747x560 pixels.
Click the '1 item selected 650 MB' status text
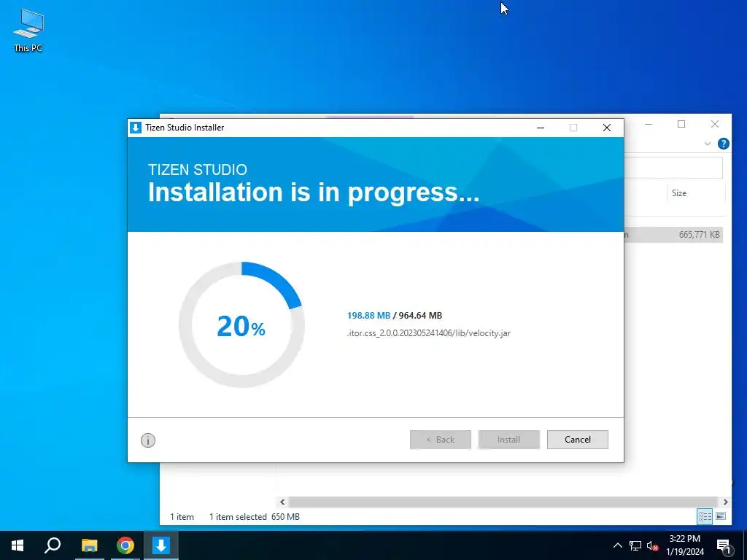click(x=255, y=517)
